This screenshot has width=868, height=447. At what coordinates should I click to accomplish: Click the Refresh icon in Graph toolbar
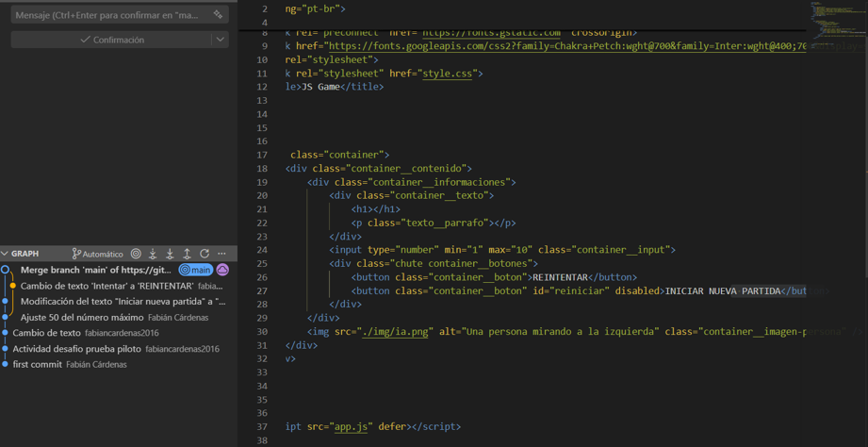pos(205,254)
